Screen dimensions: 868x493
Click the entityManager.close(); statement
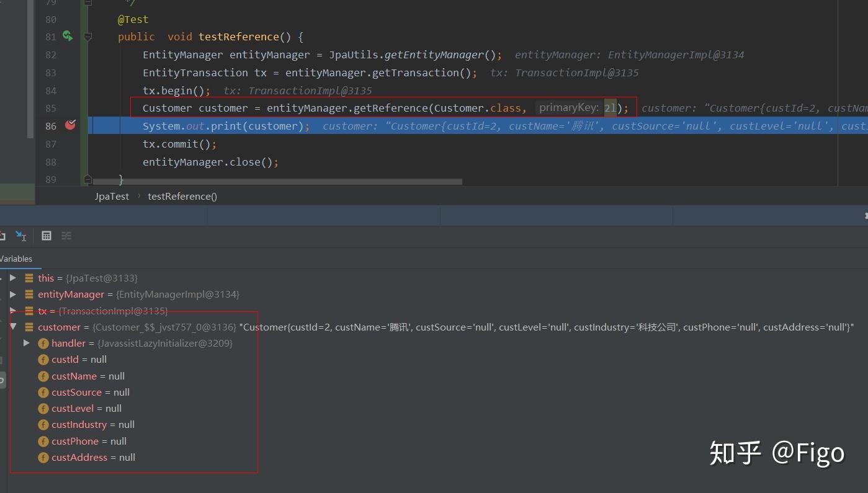[x=211, y=162]
